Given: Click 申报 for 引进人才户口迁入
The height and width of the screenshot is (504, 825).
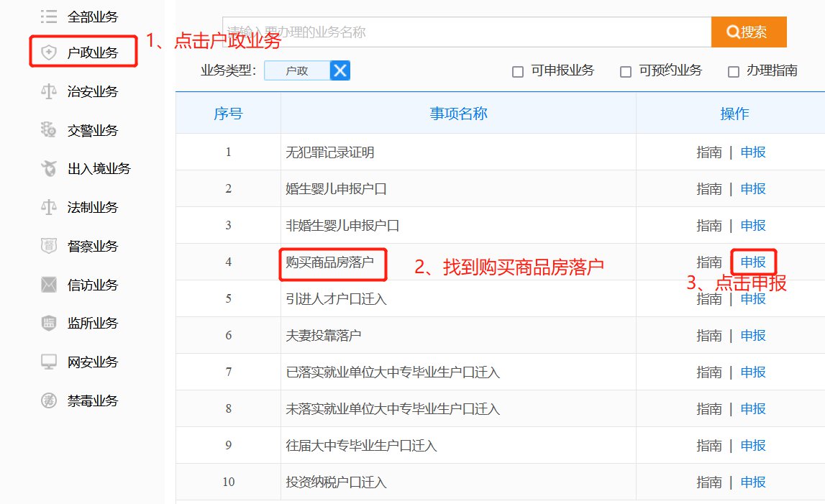Looking at the screenshot, I should (753, 299).
